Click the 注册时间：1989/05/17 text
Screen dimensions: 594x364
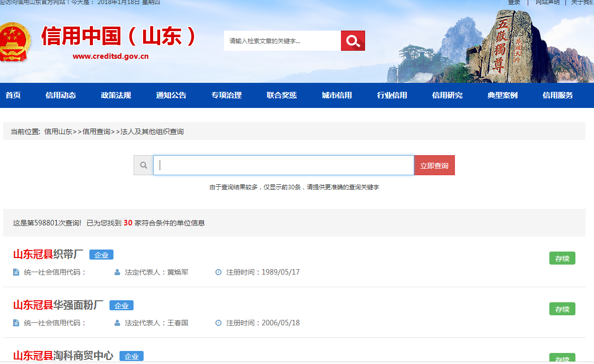(x=263, y=272)
